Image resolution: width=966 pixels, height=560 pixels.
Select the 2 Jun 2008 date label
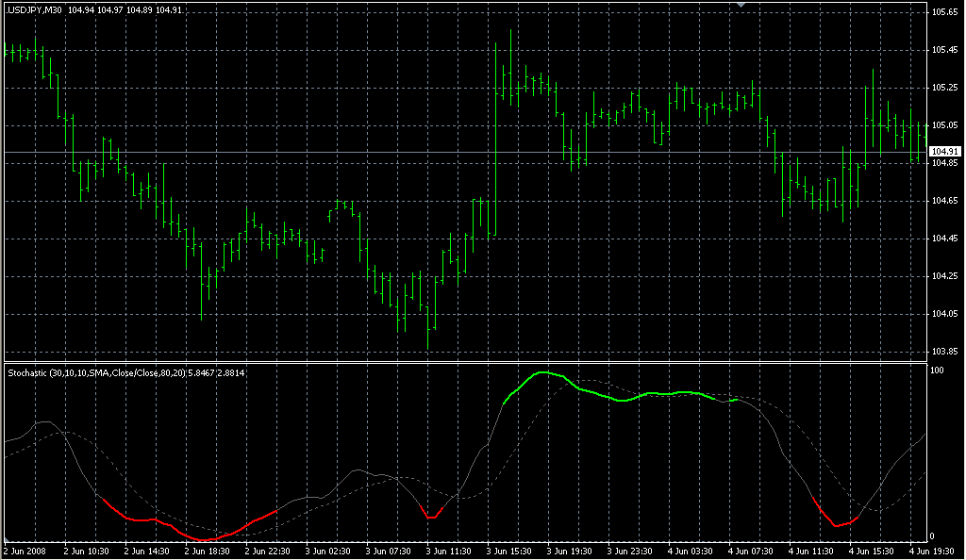[25, 551]
